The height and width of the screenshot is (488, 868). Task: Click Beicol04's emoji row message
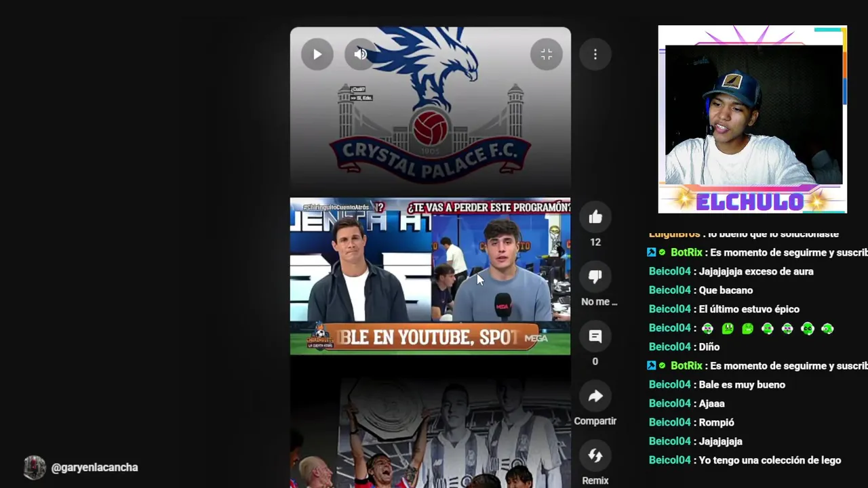742,328
